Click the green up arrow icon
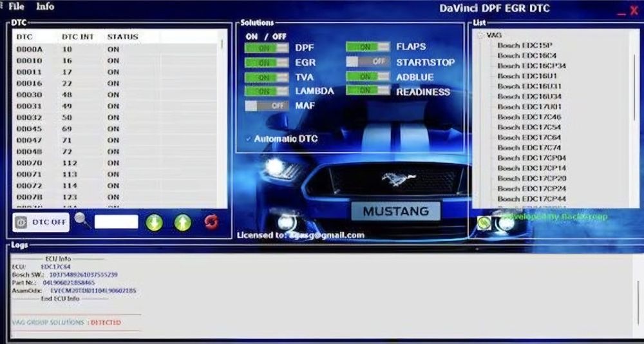The height and width of the screenshot is (344, 644). (182, 223)
